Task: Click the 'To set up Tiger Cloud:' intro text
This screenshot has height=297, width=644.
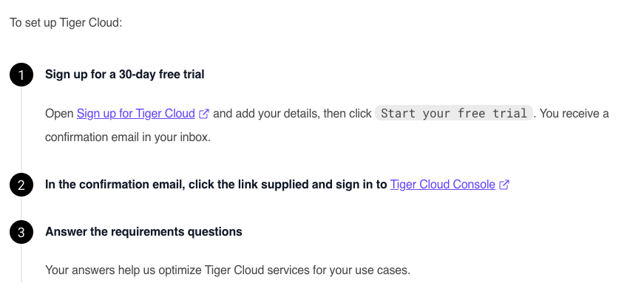Action: click(66, 22)
